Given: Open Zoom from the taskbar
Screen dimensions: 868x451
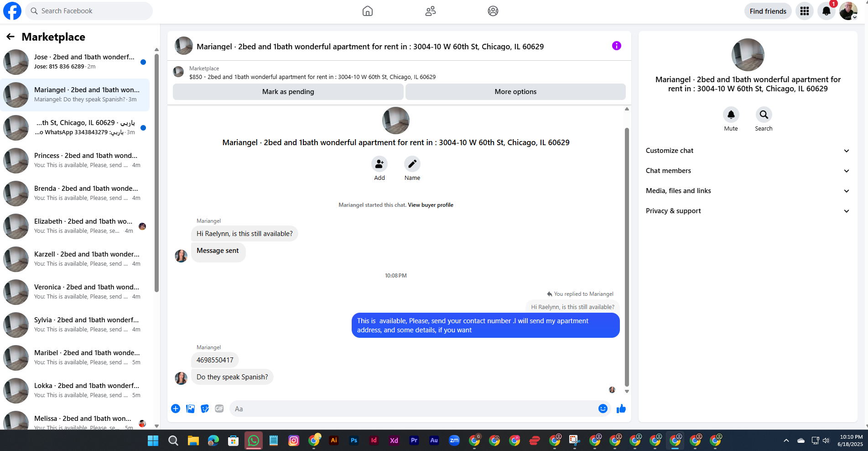Looking at the screenshot, I should coord(454,441).
